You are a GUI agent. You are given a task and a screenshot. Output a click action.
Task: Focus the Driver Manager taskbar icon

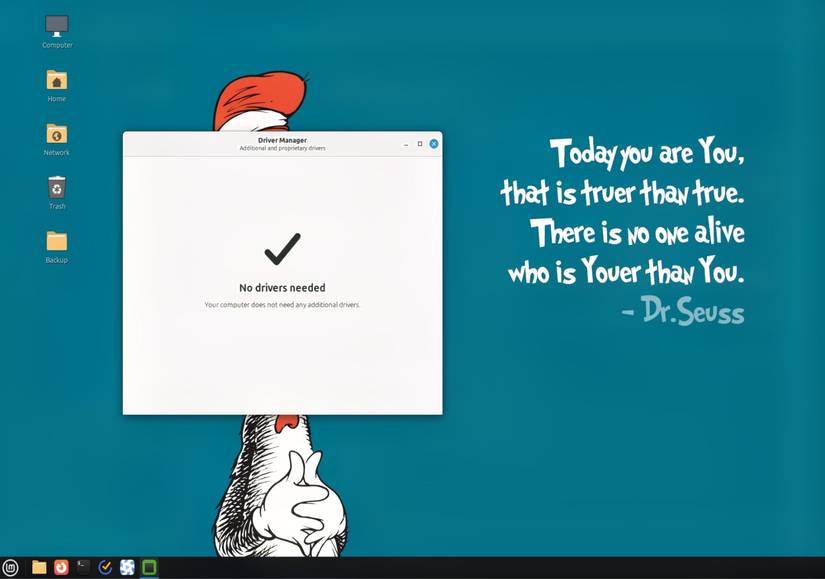[148, 567]
